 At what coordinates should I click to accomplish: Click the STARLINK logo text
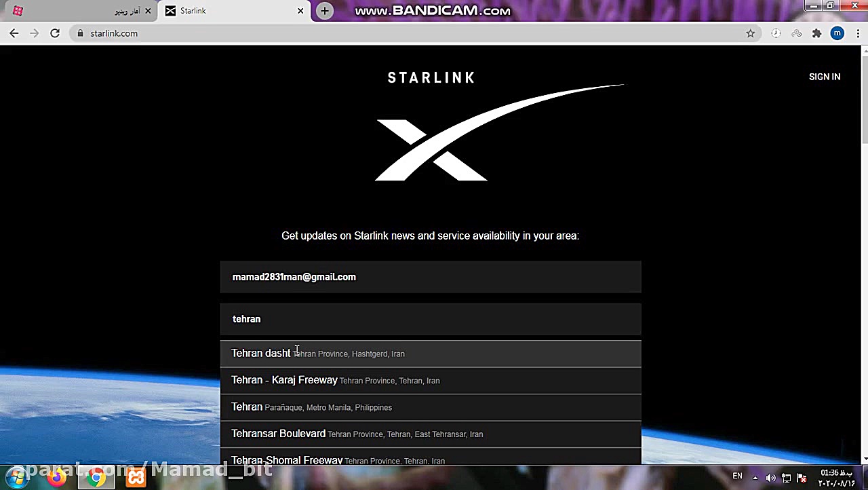point(431,78)
